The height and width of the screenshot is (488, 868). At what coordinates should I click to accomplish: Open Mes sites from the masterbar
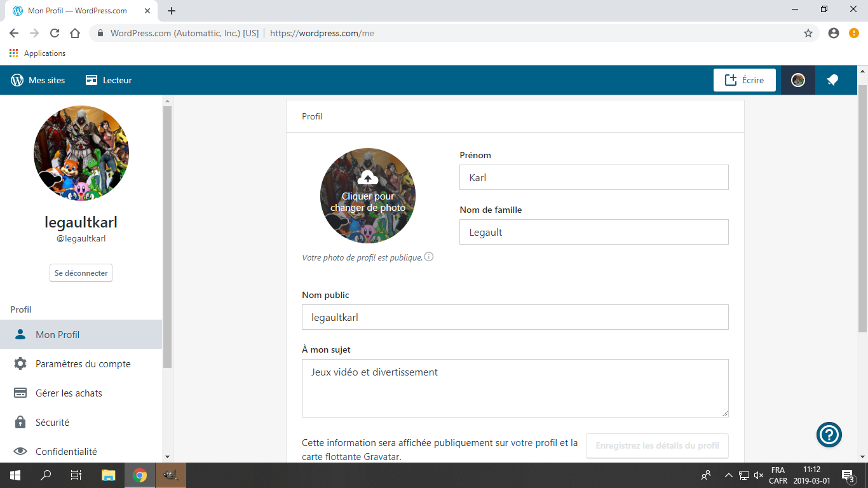pyautogui.click(x=38, y=80)
